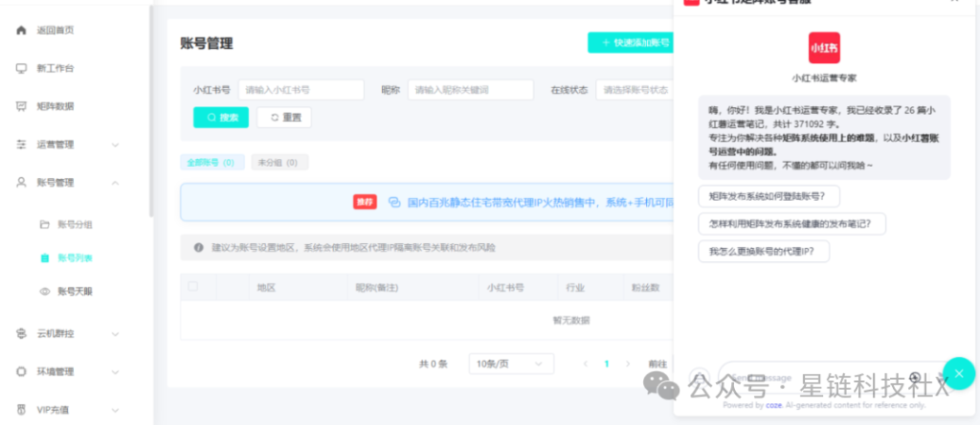Click the folder icon beside 账号分组
Viewport: 980px width, 425px height.
(44, 224)
